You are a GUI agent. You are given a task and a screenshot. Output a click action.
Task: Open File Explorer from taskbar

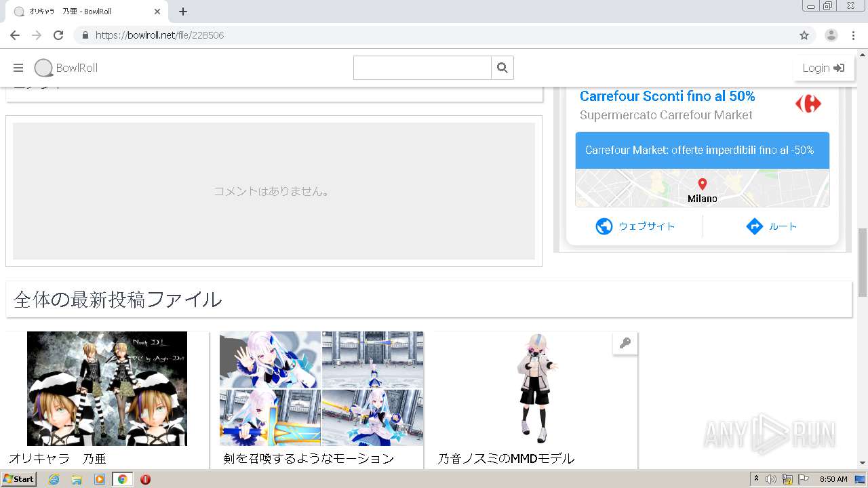77,479
